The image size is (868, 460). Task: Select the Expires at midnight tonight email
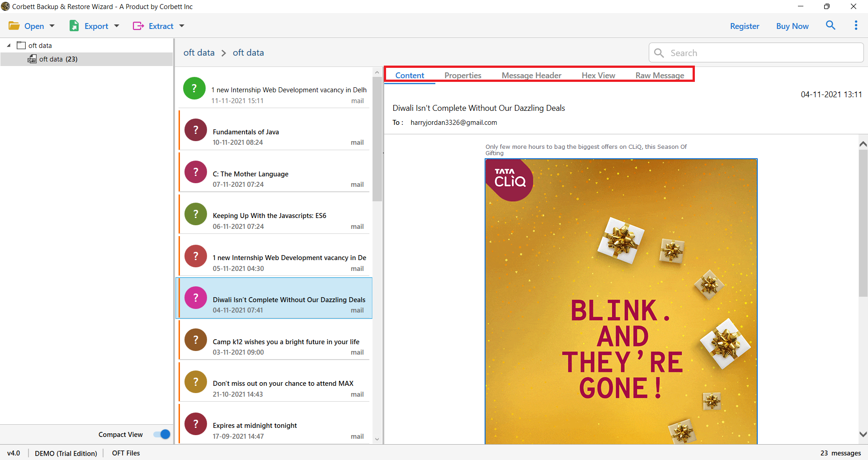[274, 424]
